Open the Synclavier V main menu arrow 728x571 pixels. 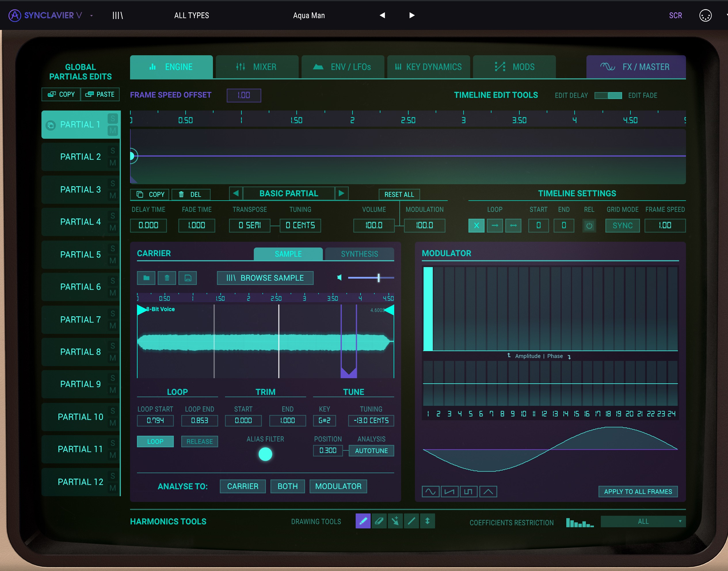click(91, 15)
